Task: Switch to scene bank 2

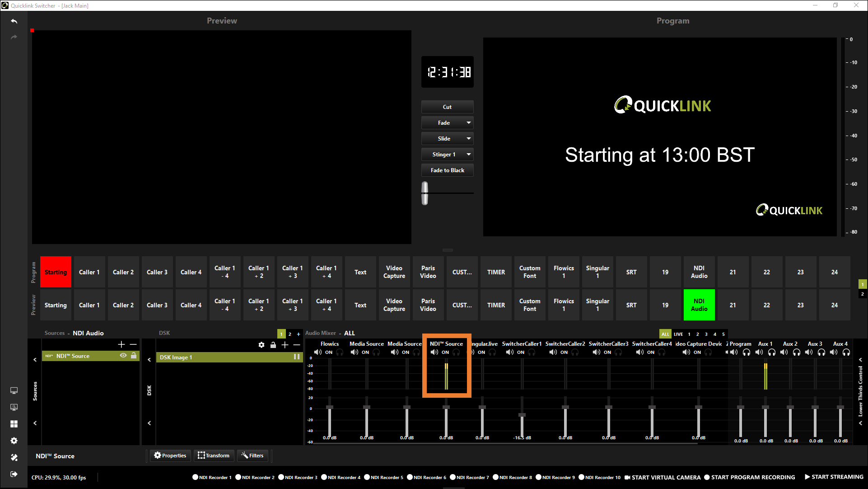Action: [x=863, y=294]
